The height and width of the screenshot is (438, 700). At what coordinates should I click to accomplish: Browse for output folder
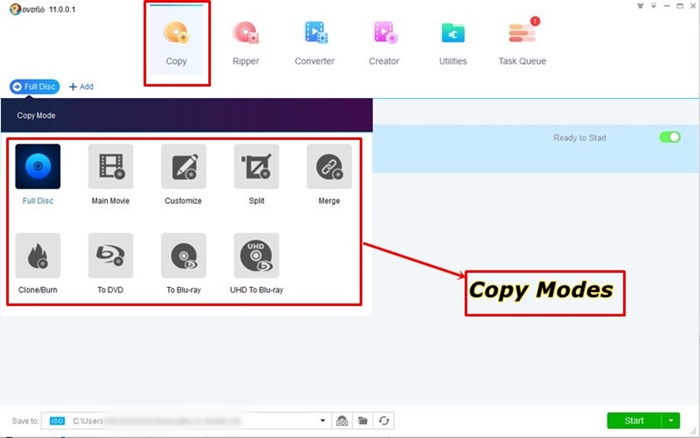pyautogui.click(x=362, y=421)
